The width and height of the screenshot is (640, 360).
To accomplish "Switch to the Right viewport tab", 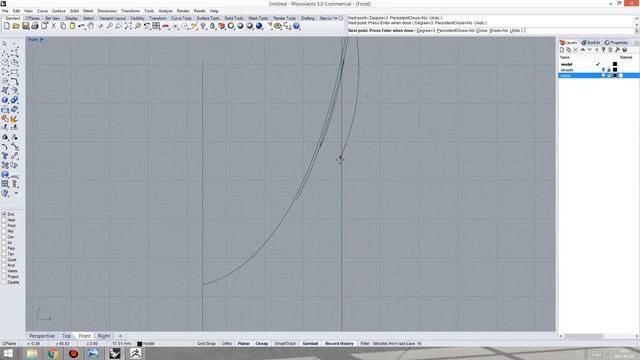I will pos(104,336).
